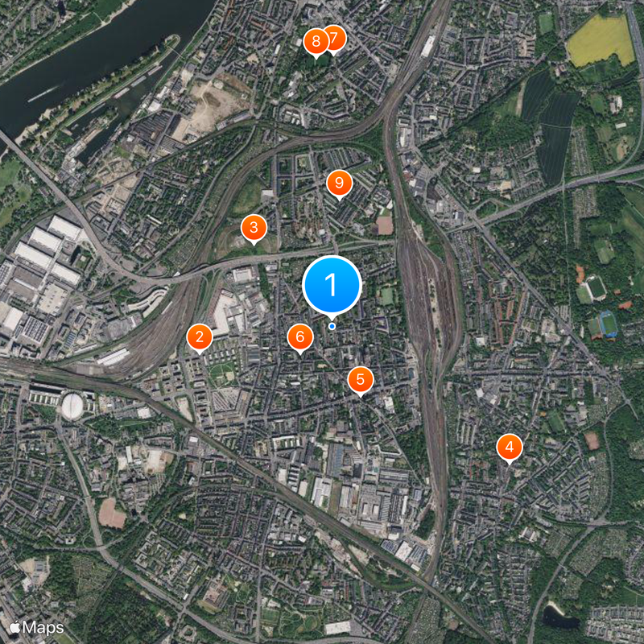Image resolution: width=644 pixels, height=644 pixels.
Task: Select the sandy construction site near river
Action: tap(209, 108)
